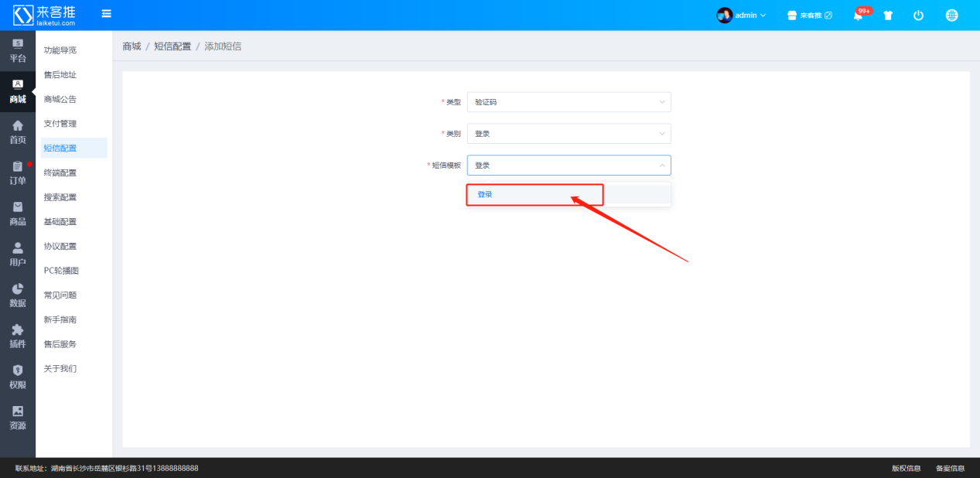Screen dimensions: 980x478
Task: Toggle the sidebar collapse hamburger icon
Action: point(106,14)
